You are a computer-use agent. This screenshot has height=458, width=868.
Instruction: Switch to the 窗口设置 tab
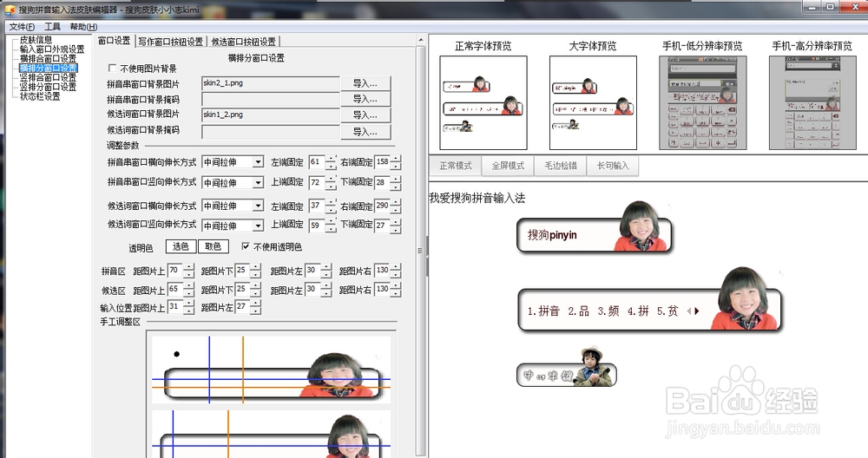coord(114,41)
